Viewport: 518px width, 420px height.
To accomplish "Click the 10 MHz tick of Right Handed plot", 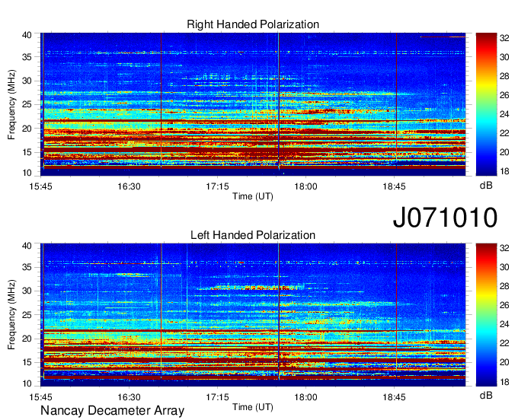I will [27, 173].
